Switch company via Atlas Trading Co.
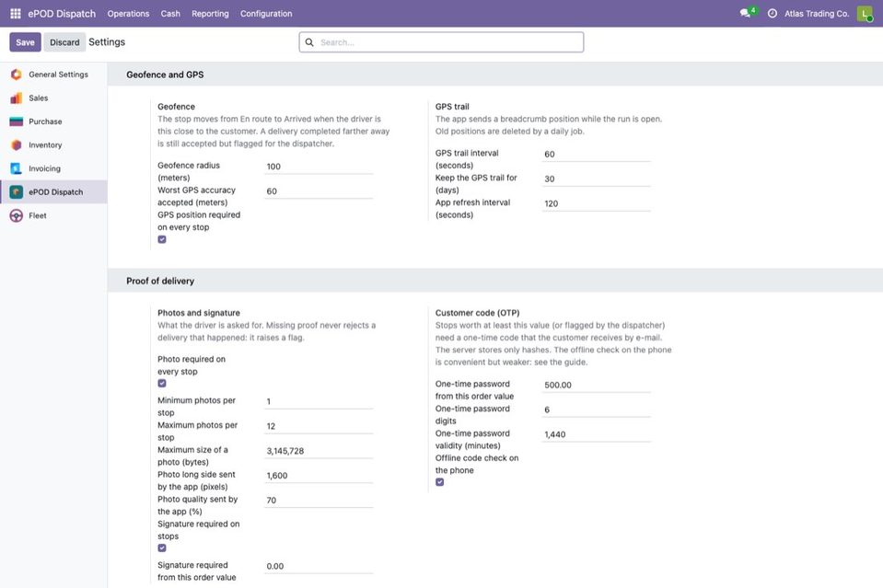This screenshot has width=883, height=588. click(x=817, y=14)
